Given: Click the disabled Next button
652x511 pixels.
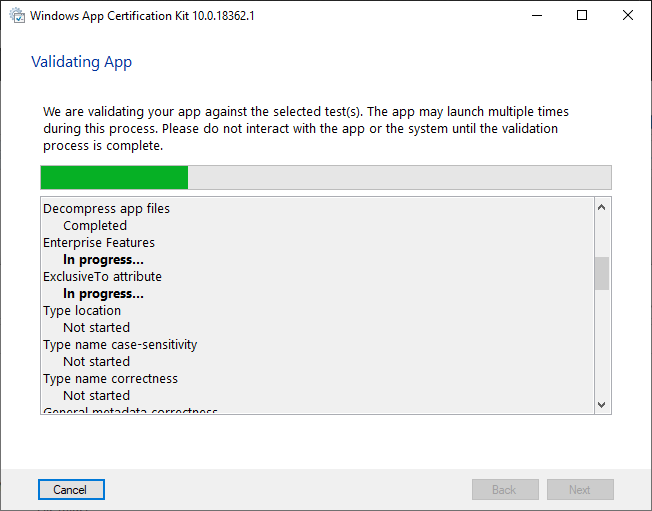Looking at the screenshot, I should click(x=580, y=489).
